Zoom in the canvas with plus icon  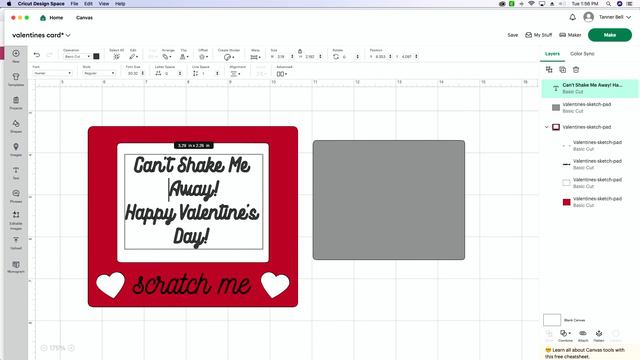71,348
